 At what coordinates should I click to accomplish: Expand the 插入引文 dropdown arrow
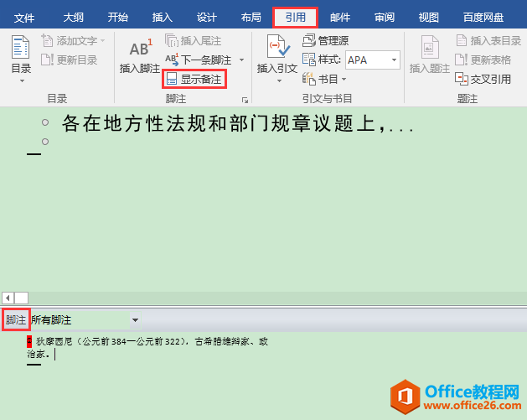coord(279,80)
